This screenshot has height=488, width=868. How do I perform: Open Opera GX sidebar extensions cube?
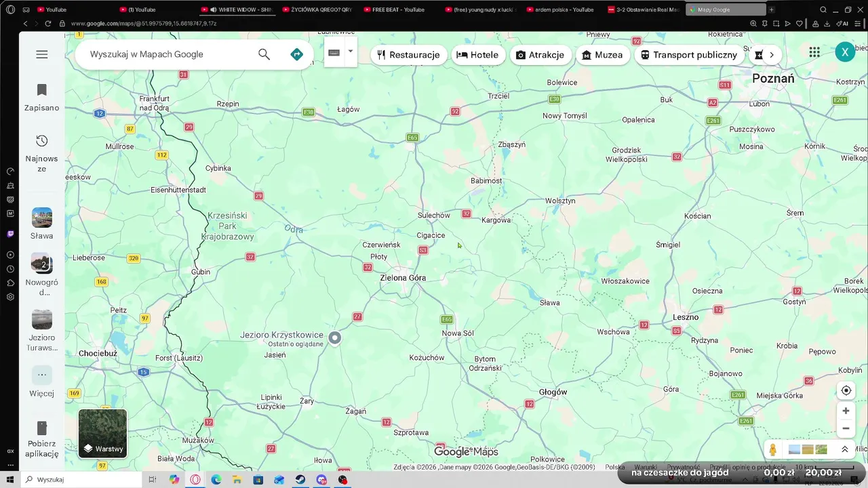[10, 283]
